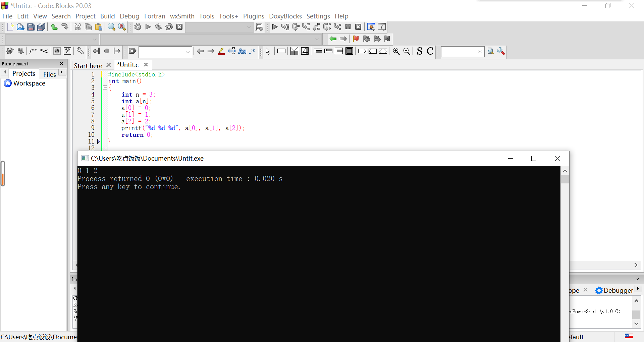Image resolution: width=644 pixels, height=342 pixels.
Task: Paste from the clipboard icon
Action: [99, 27]
